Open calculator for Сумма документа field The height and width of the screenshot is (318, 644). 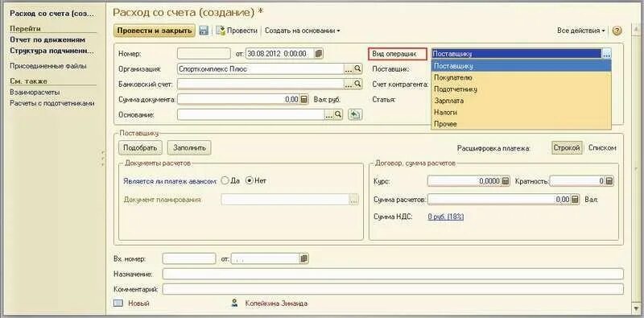coord(304,100)
